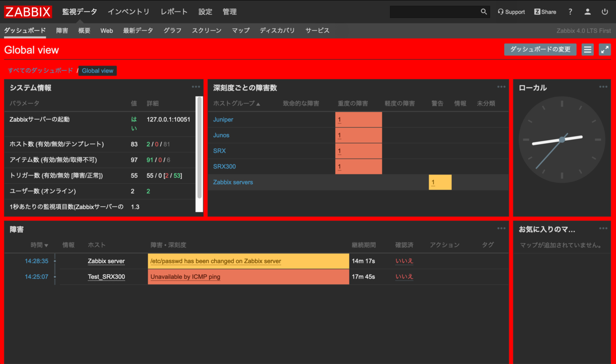Open the Junos host group link
The image size is (616, 364).
tap(221, 135)
